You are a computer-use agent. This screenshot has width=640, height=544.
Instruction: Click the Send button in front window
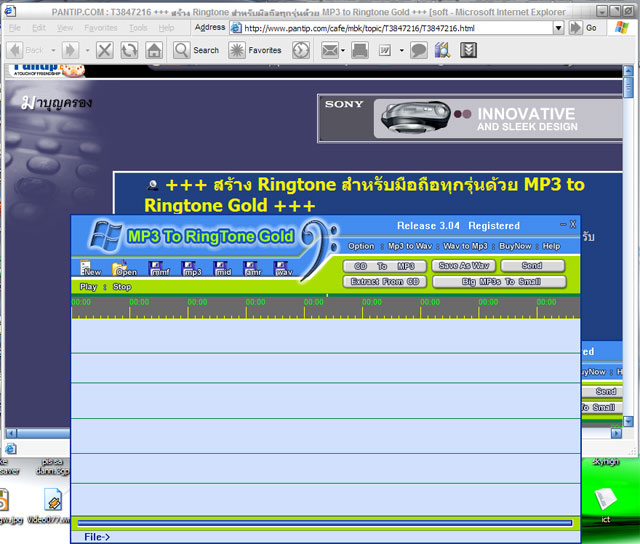coord(532,266)
